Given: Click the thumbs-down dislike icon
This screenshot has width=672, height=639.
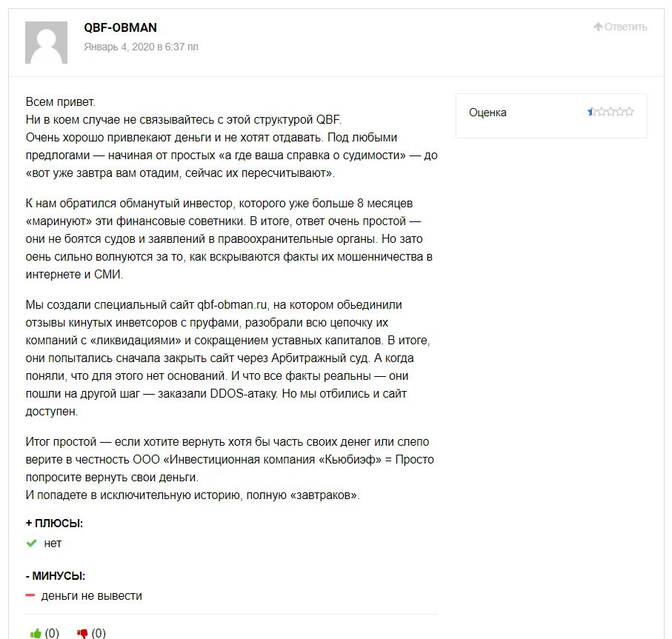Looking at the screenshot, I should pos(82,633).
